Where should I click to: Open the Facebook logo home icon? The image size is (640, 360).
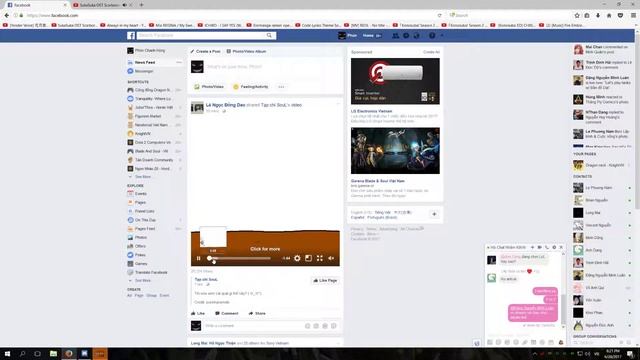pyautogui.click(x=131, y=36)
